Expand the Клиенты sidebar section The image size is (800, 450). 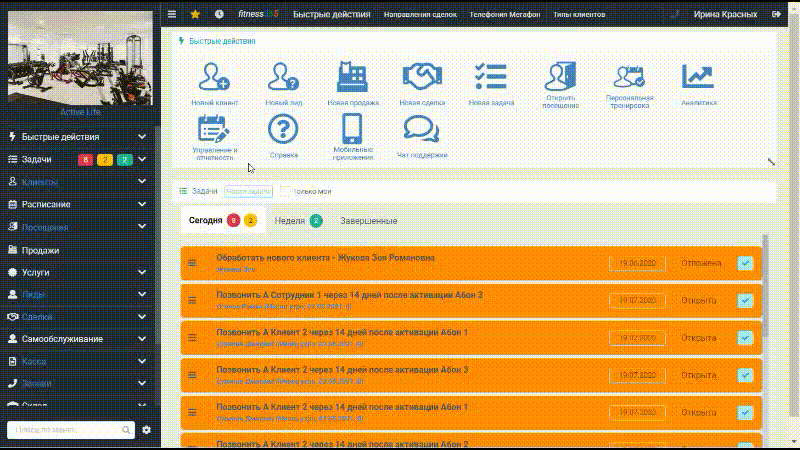click(142, 182)
